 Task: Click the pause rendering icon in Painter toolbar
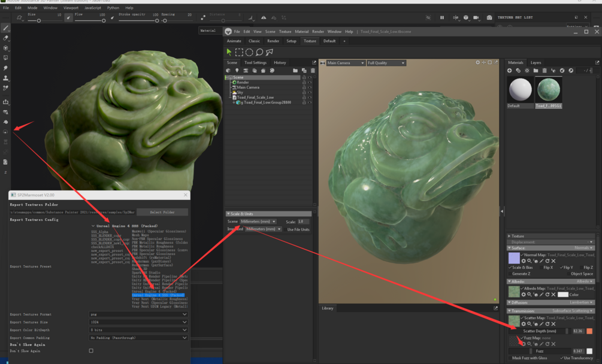[442, 17]
